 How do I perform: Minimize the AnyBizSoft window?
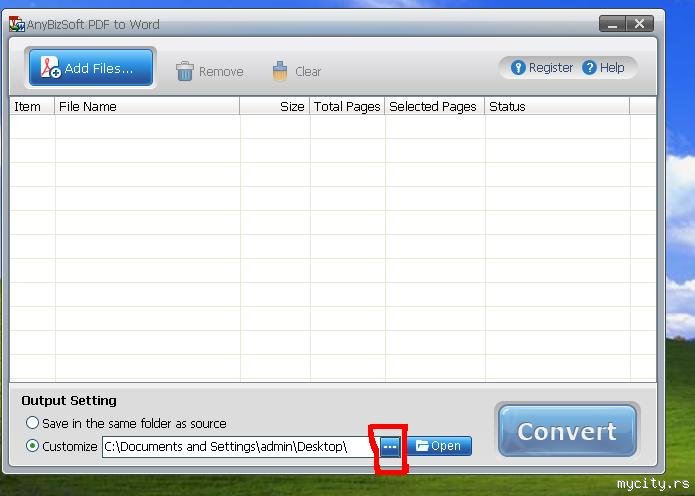(612, 24)
